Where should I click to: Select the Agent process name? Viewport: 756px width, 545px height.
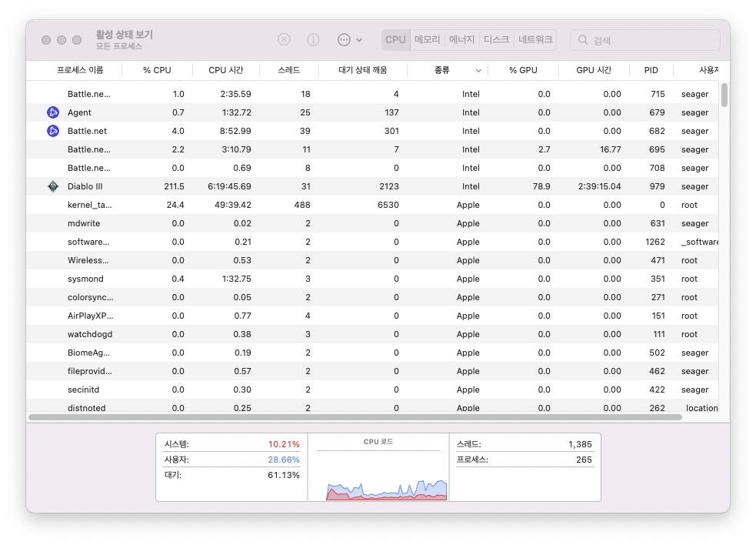(x=79, y=112)
